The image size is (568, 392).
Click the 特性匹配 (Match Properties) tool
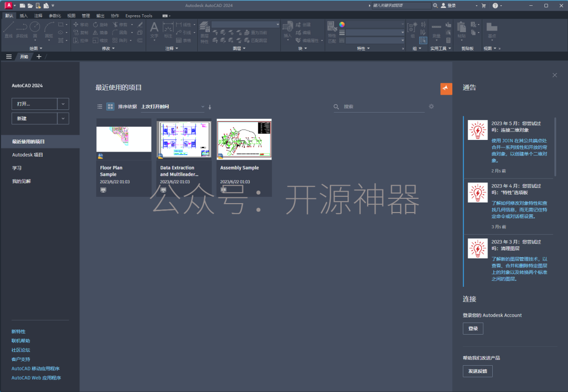pos(332,32)
